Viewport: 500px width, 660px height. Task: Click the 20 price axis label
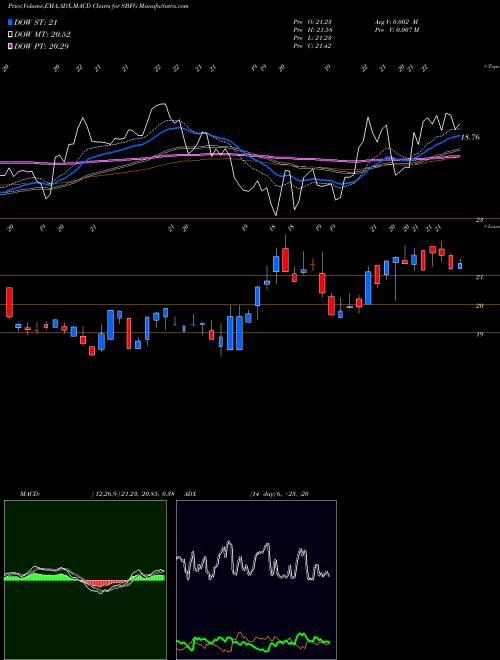pos(480,306)
